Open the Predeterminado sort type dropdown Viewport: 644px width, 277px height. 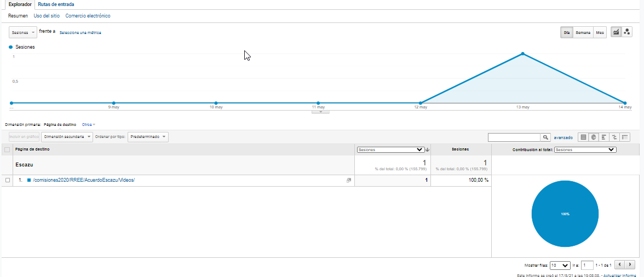coord(148,137)
